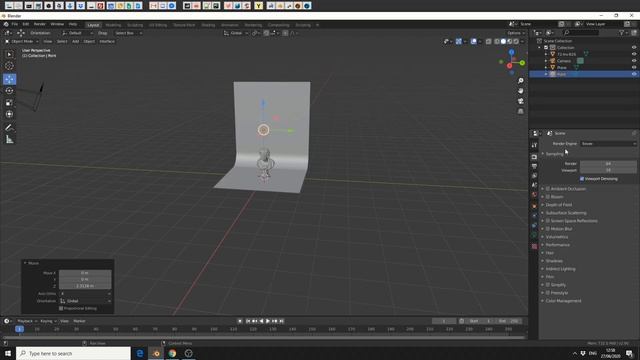Click the Render samples value field
The height and width of the screenshot is (360, 640).
click(x=608, y=164)
